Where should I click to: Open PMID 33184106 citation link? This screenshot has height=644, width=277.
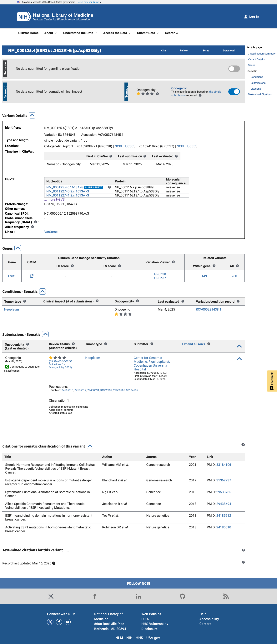pos(224,464)
